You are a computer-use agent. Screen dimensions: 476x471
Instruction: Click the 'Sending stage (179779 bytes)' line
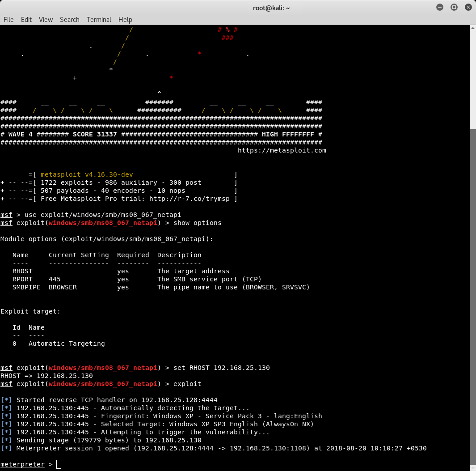(x=101, y=440)
